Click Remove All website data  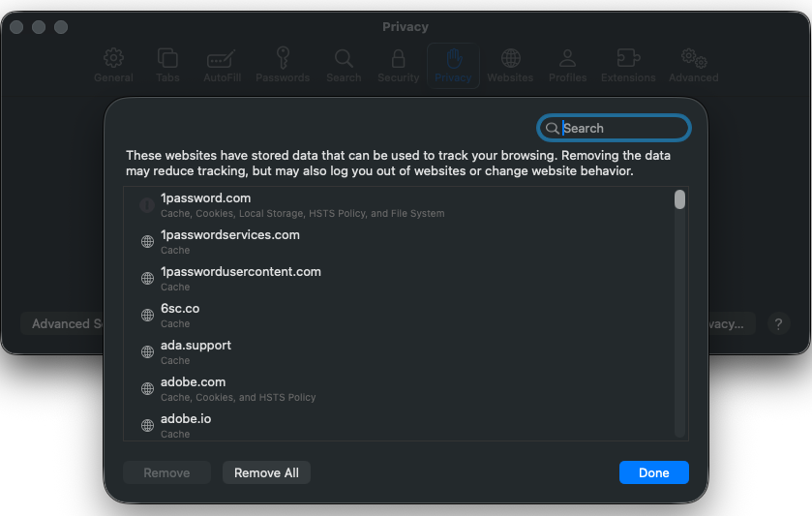(x=266, y=472)
